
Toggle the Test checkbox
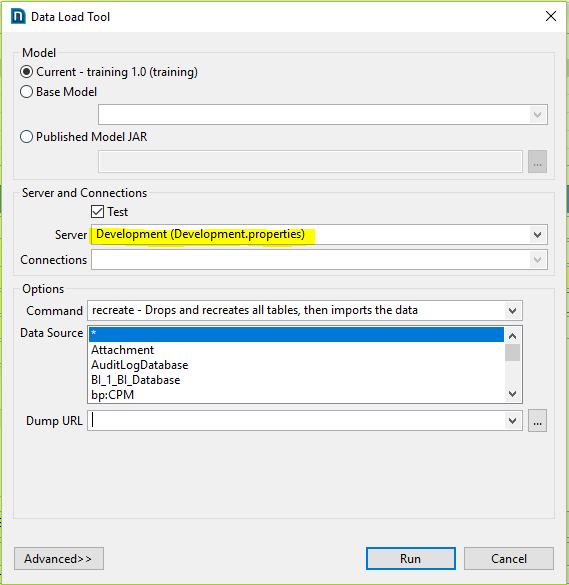click(x=97, y=212)
